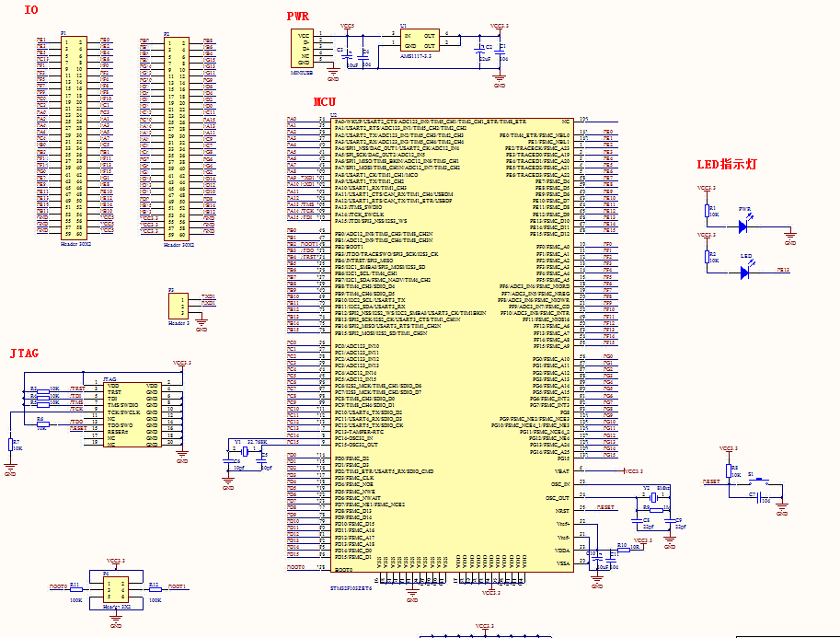
Task: Click the RESET net label left of S1
Action: tap(711, 481)
